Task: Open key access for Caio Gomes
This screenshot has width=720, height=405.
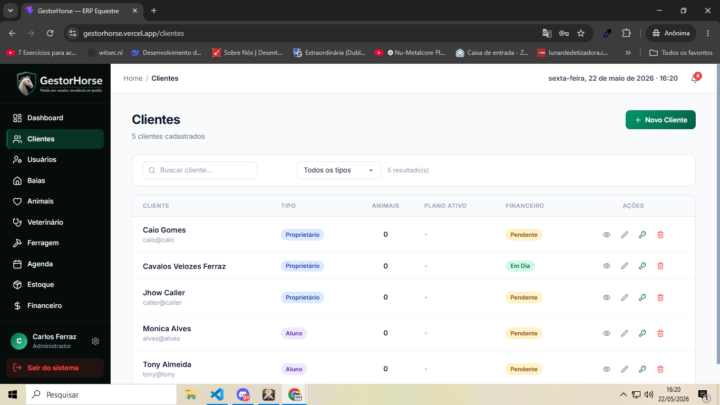Action: 642,235
